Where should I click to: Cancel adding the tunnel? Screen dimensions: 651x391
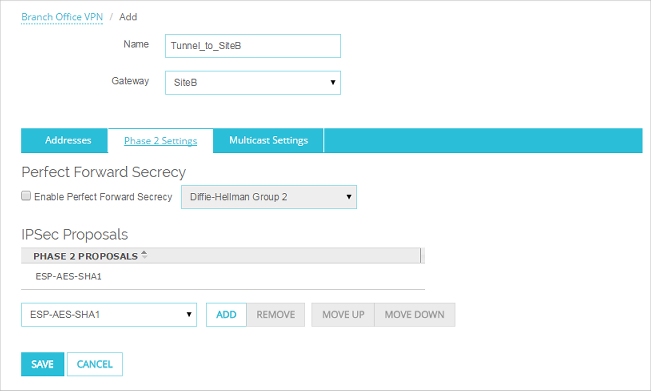(95, 364)
